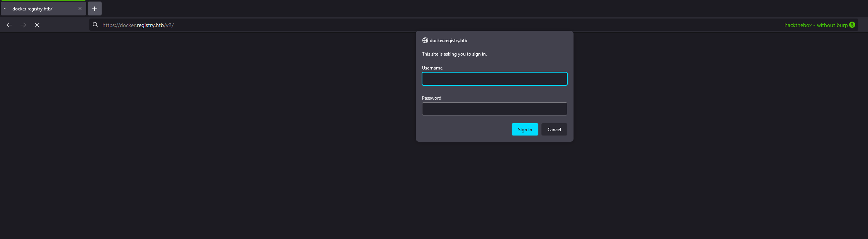Focus the address bar URL text
This screenshot has width=868, height=239.
138,25
